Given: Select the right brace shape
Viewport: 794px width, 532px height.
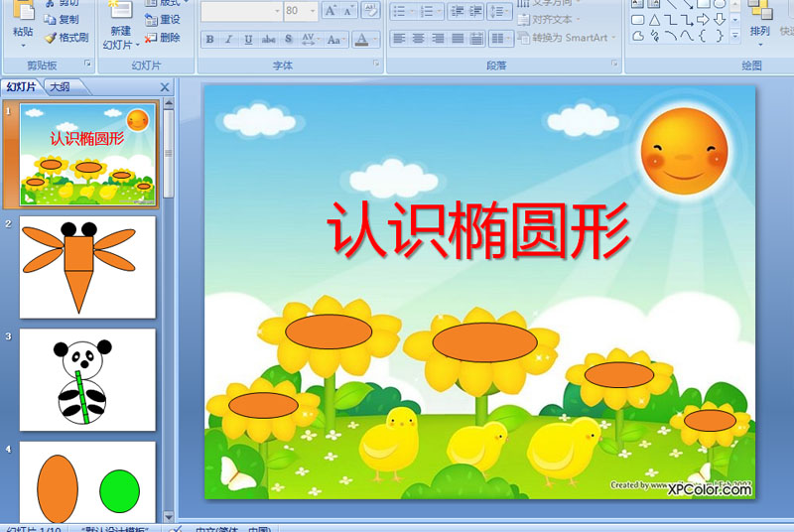Looking at the screenshot, I should (x=719, y=36).
